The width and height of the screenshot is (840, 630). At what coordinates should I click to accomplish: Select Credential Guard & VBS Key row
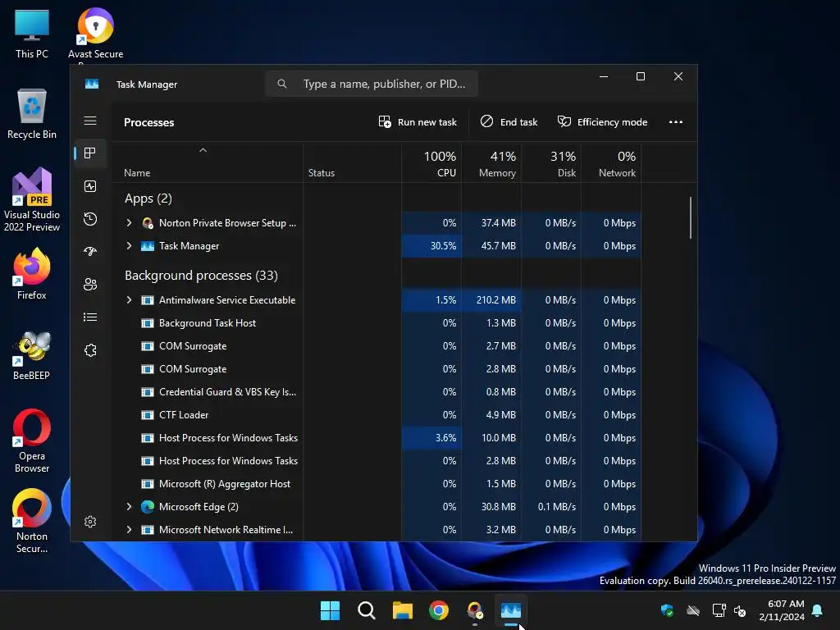(x=377, y=392)
